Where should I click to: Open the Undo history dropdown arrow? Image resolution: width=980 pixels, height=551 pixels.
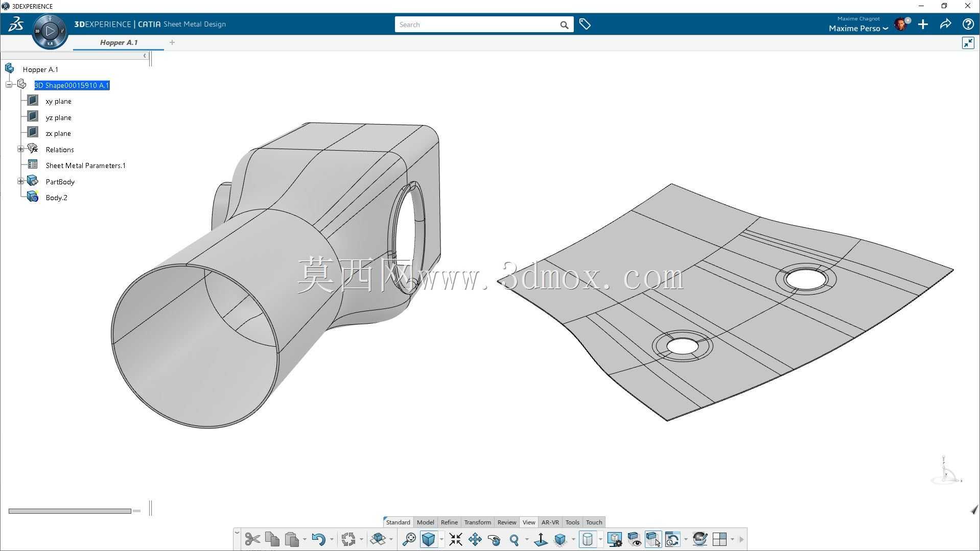[332, 539]
